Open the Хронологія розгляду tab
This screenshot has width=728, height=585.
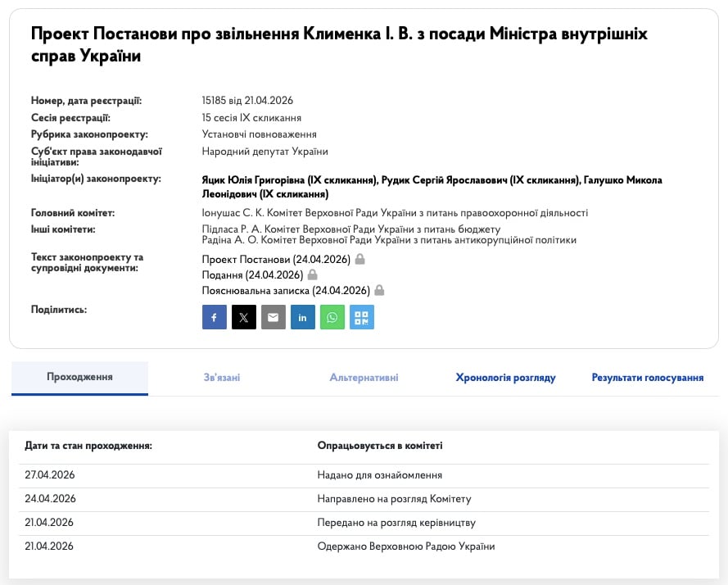click(x=505, y=378)
